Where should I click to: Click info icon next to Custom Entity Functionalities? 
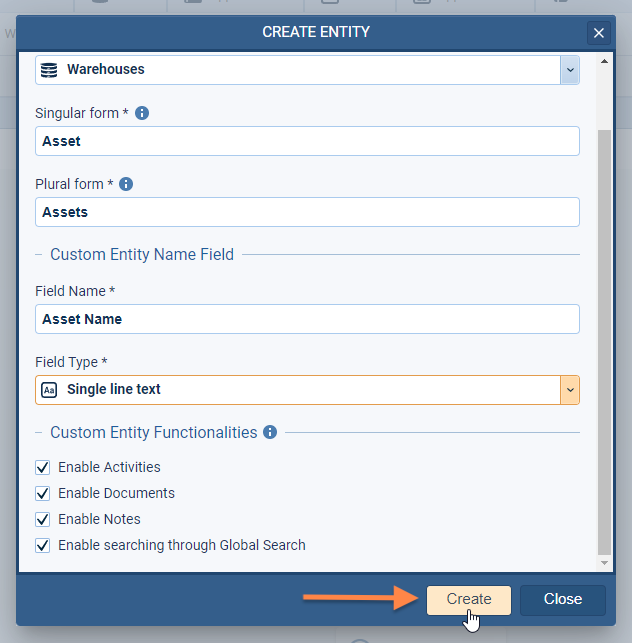[268, 433]
